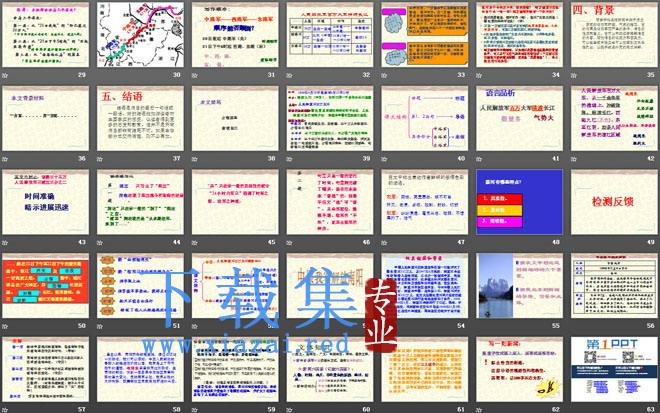Image resolution: width=660 pixels, height=413 pixels.
Task: Select slide 29 thumbnail
Action: (45, 35)
